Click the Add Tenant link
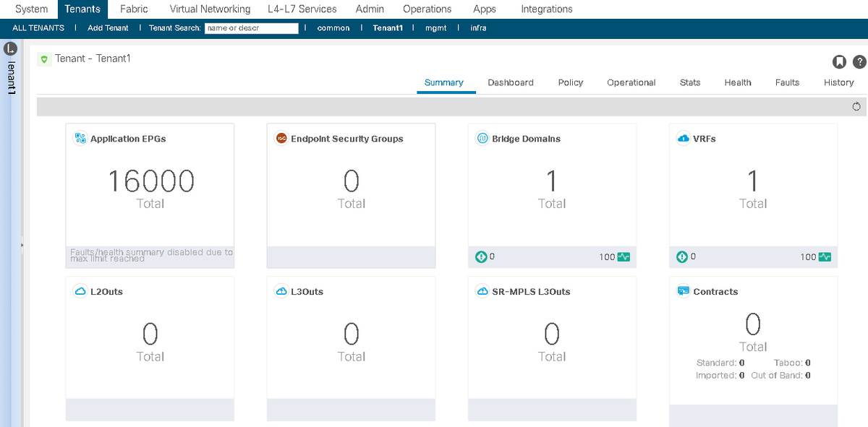The width and height of the screenshot is (868, 427). click(108, 28)
